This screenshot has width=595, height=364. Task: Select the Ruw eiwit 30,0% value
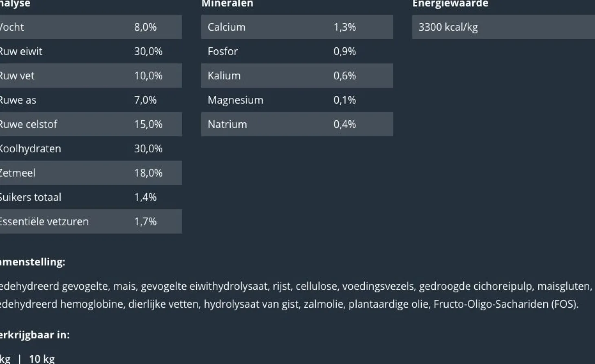tap(148, 51)
